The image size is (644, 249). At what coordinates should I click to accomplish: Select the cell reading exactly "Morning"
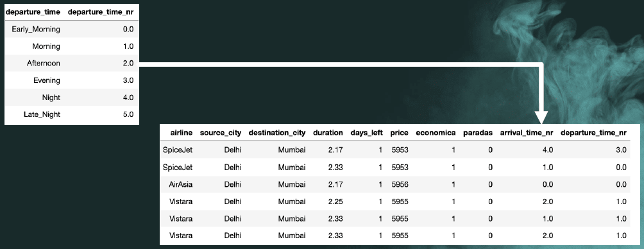(46, 46)
